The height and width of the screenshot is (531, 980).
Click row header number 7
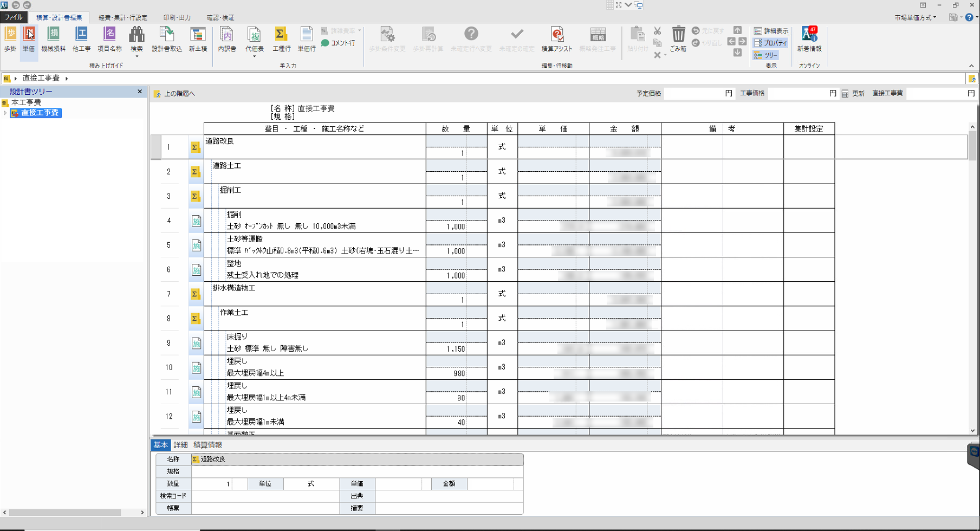coord(169,294)
